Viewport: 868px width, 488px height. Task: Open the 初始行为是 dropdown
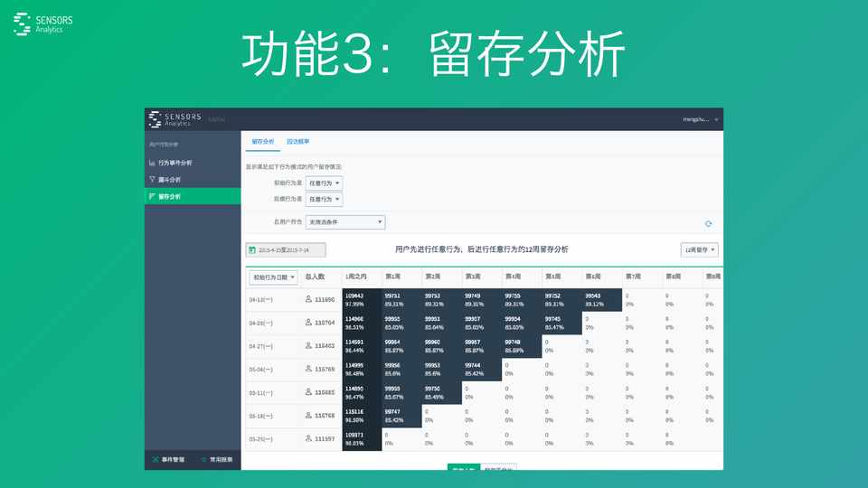pyautogui.click(x=324, y=183)
